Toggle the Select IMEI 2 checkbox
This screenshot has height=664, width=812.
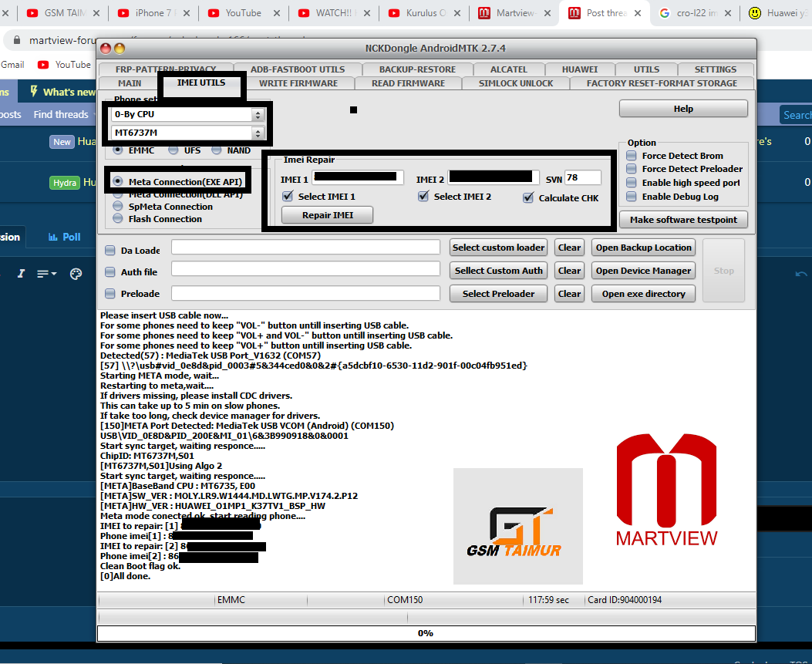click(x=423, y=197)
